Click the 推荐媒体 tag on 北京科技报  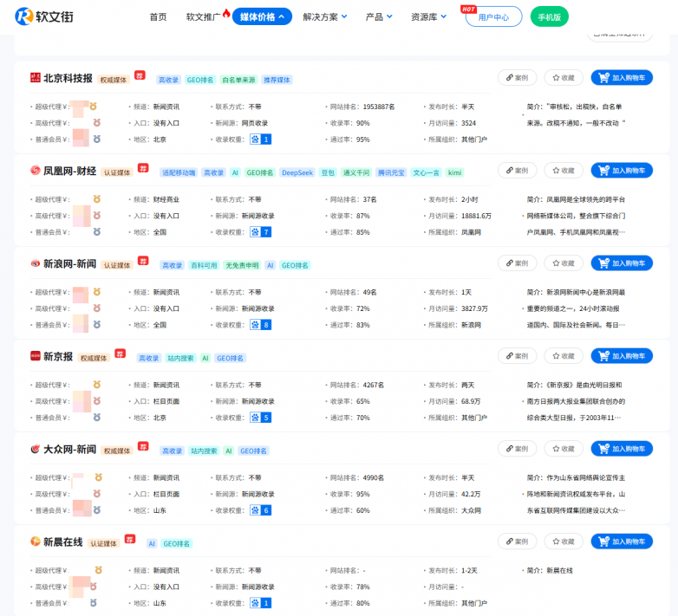(277, 80)
